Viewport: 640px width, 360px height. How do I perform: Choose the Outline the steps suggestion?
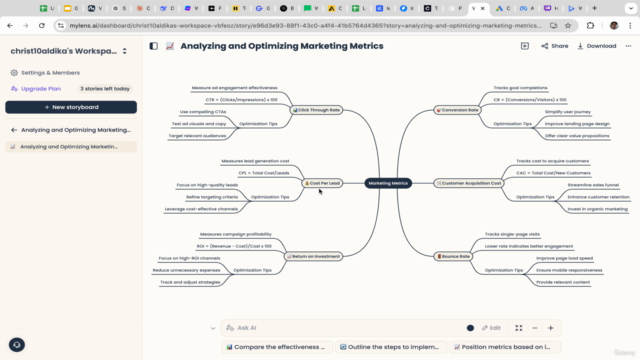pyautogui.click(x=391, y=347)
